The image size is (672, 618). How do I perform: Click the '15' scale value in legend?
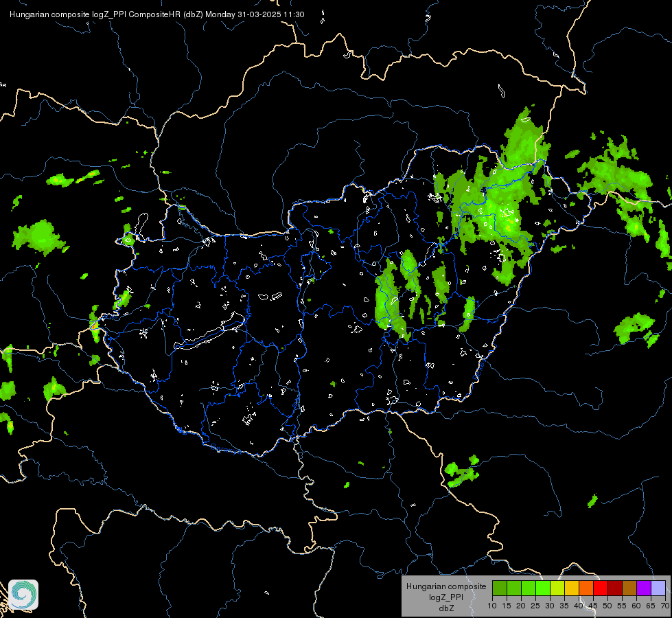pyautogui.click(x=507, y=606)
